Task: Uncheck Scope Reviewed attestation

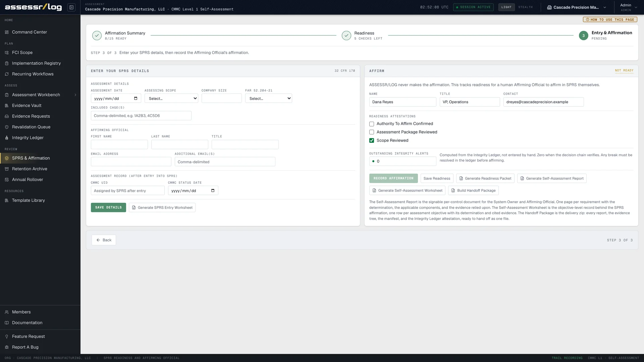Action: pyautogui.click(x=372, y=140)
